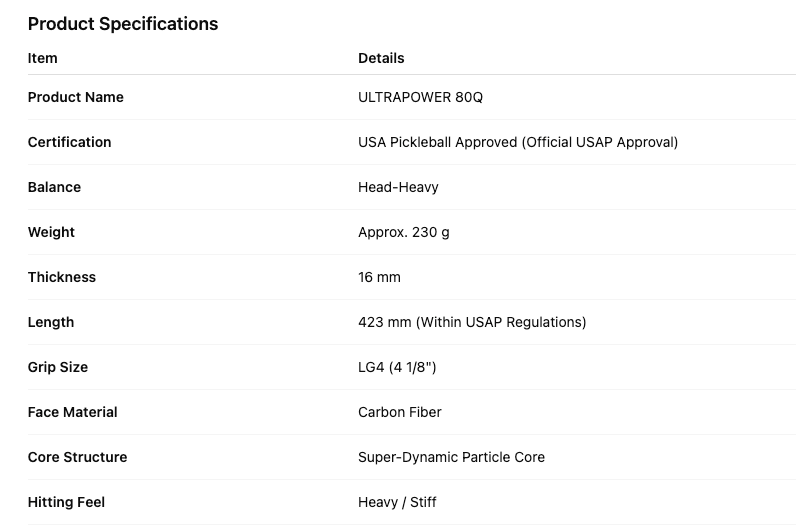Image resolution: width=802 pixels, height=532 pixels.
Task: Click the 16 mm thickness value
Action: 379,277
